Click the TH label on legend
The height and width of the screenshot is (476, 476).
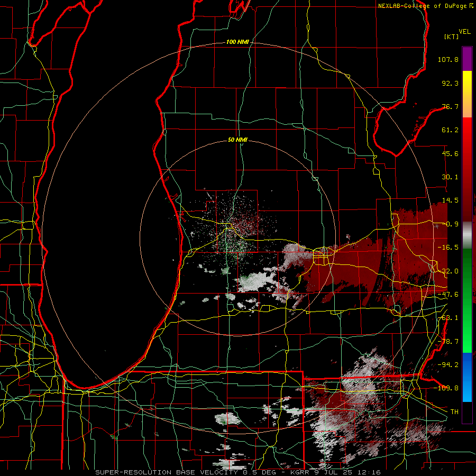[454, 412]
